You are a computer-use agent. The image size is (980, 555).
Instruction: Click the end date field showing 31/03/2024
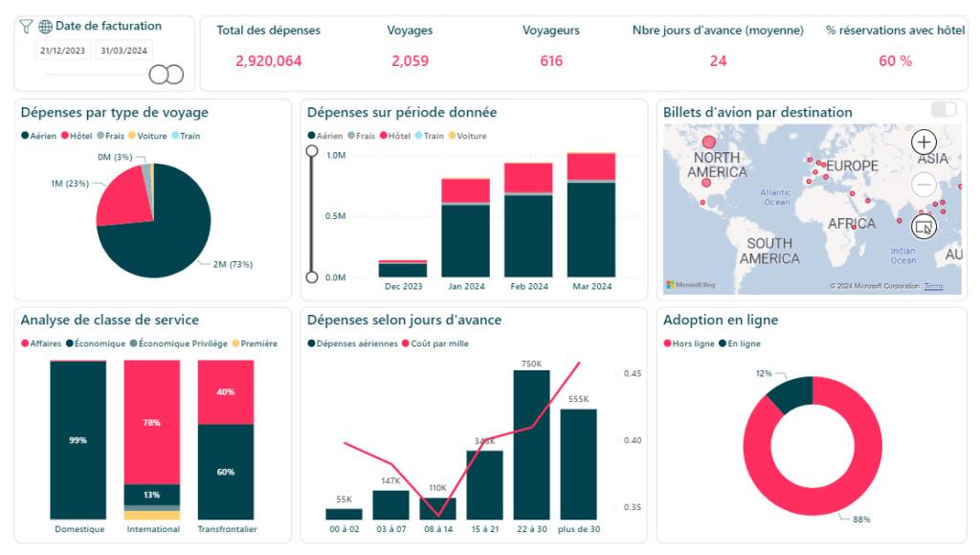tap(122, 51)
